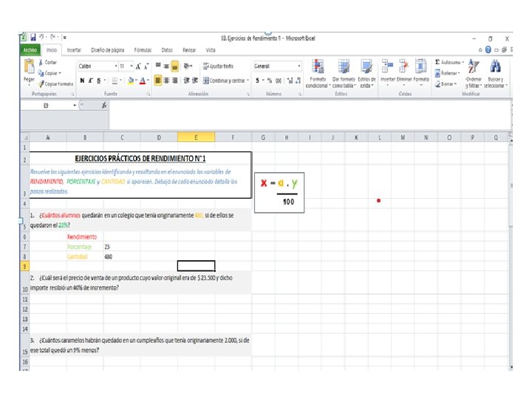
Task: Toggle middle vertical alignment
Action: (x=166, y=66)
